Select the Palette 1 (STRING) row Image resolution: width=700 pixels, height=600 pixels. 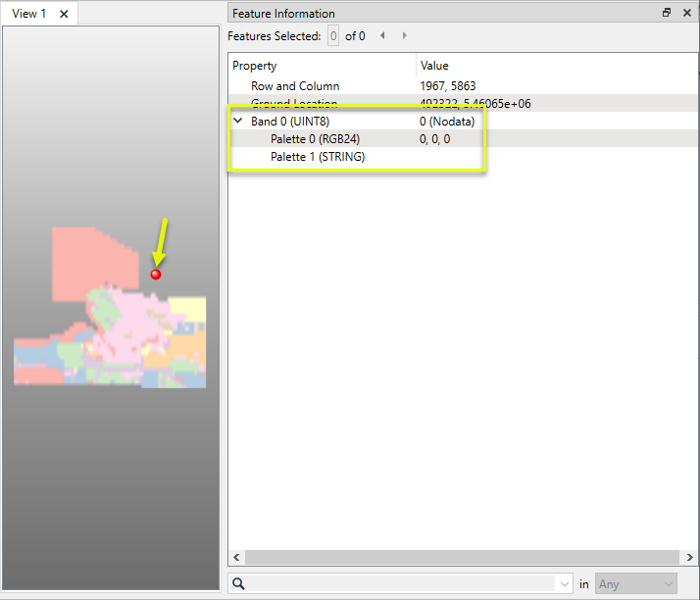(318, 157)
